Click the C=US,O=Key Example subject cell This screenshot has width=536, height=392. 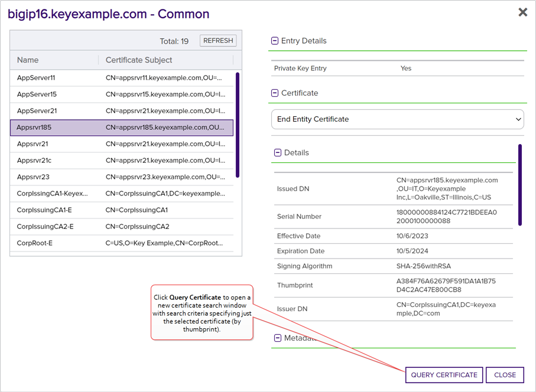164,243
